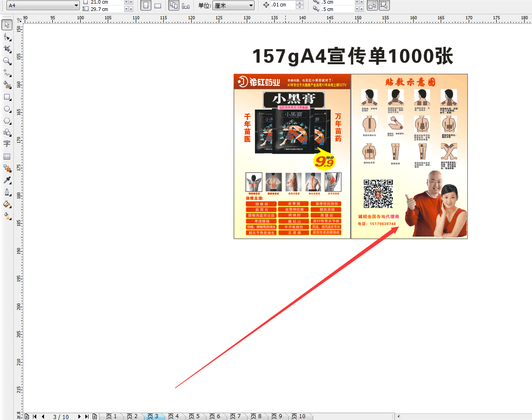This screenshot has height=420, width=532.
Task: Decrease nudge offset .01 cm
Action: pyautogui.click(x=299, y=7)
